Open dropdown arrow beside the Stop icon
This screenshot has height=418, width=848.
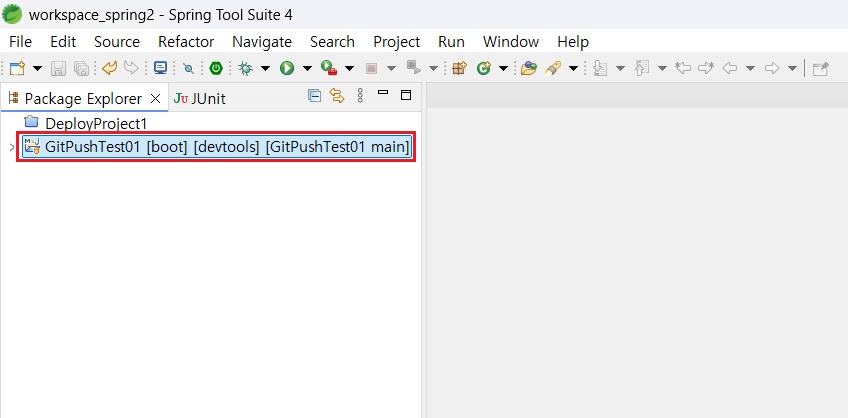(391, 68)
